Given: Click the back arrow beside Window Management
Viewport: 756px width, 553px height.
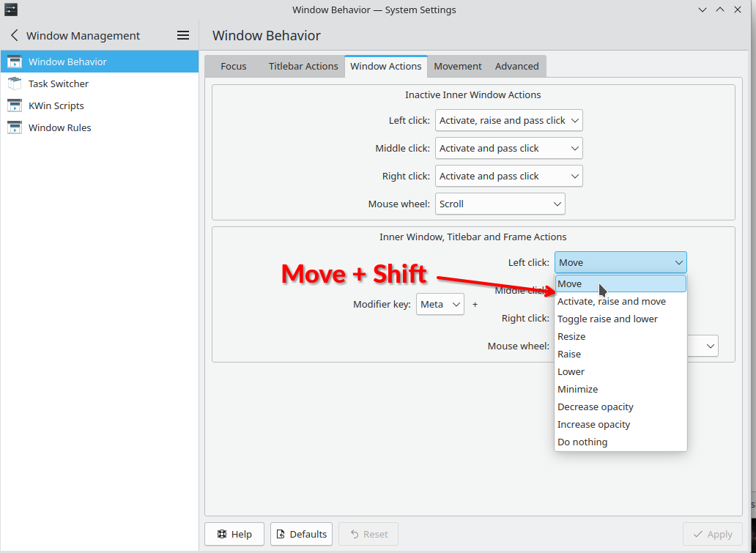Looking at the screenshot, I should tap(14, 35).
